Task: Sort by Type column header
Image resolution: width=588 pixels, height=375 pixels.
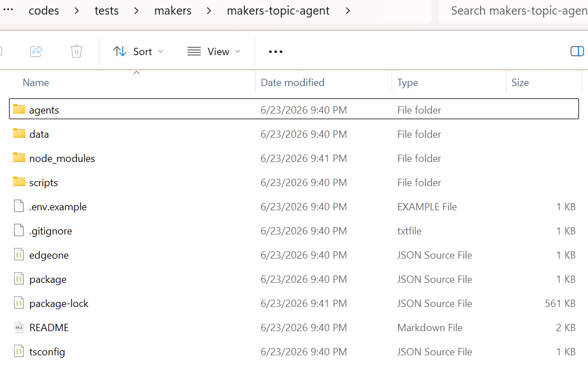Action: coord(407,83)
